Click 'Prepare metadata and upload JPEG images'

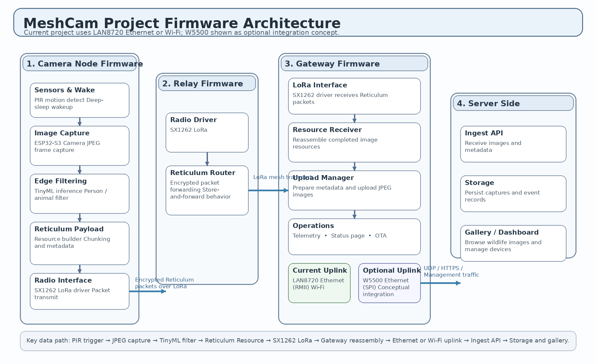click(342, 191)
